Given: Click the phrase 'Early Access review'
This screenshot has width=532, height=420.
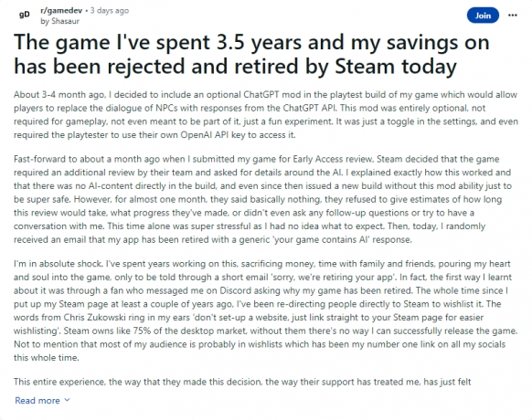Looking at the screenshot, I should [333, 159].
